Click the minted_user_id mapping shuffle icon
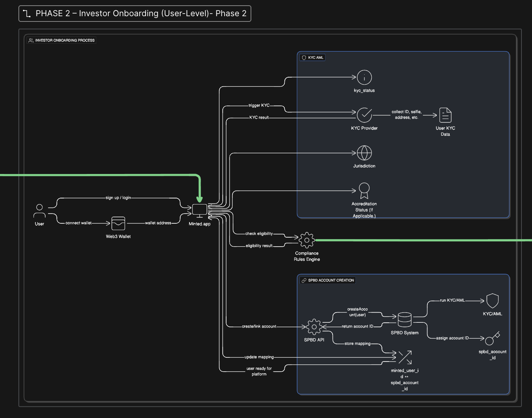Image resolution: width=532 pixels, height=418 pixels. click(405, 357)
